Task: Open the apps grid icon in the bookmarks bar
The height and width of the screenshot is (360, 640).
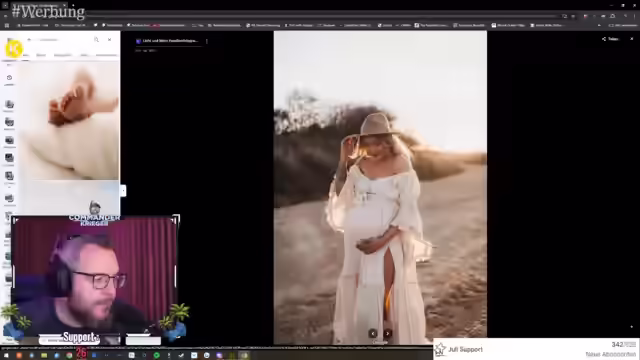Action: point(7,25)
